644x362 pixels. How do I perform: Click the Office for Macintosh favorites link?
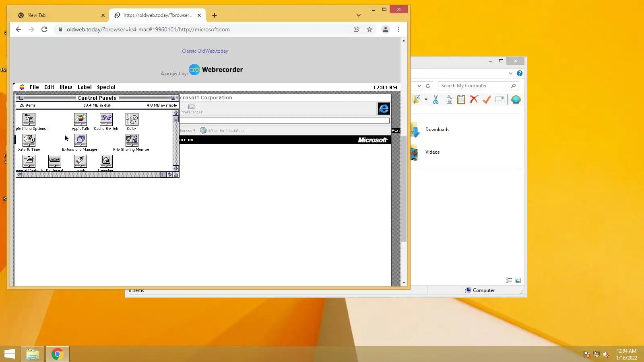[x=223, y=130]
